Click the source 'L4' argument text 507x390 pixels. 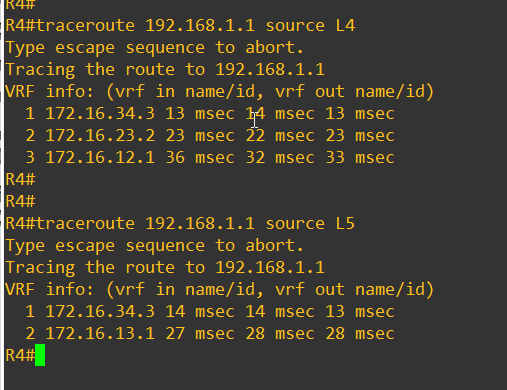tap(345, 26)
